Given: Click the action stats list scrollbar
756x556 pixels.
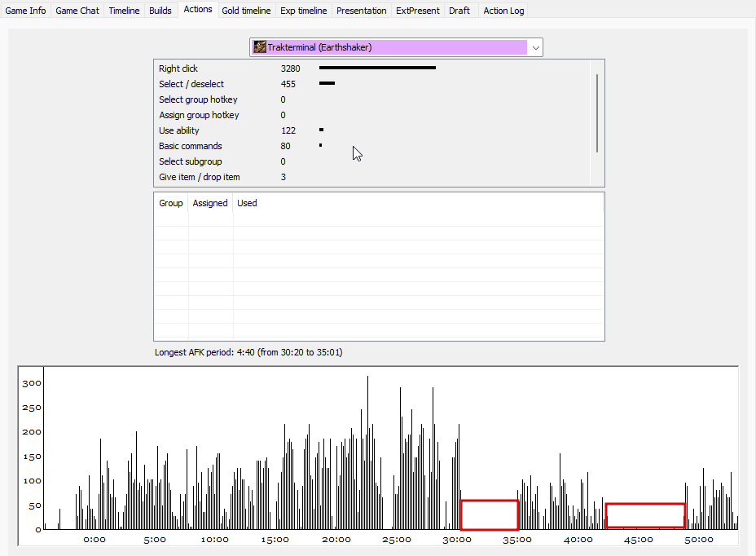Looking at the screenshot, I should click(x=597, y=113).
